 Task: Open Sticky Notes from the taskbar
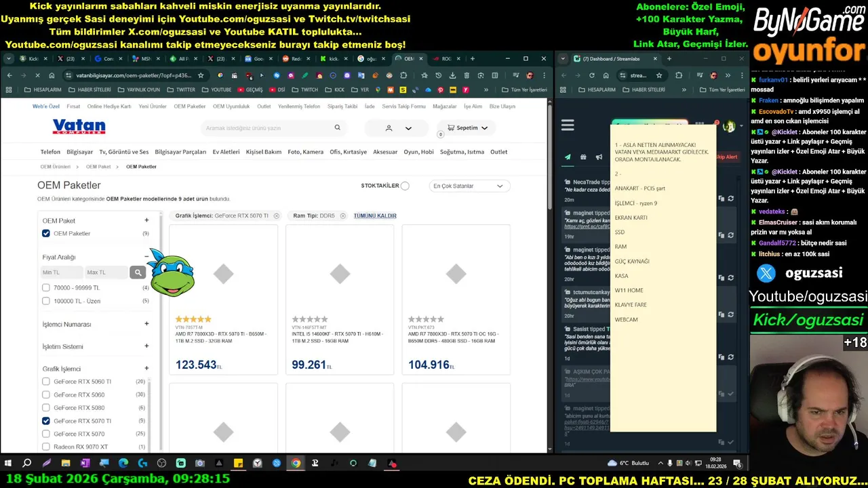tap(238, 464)
